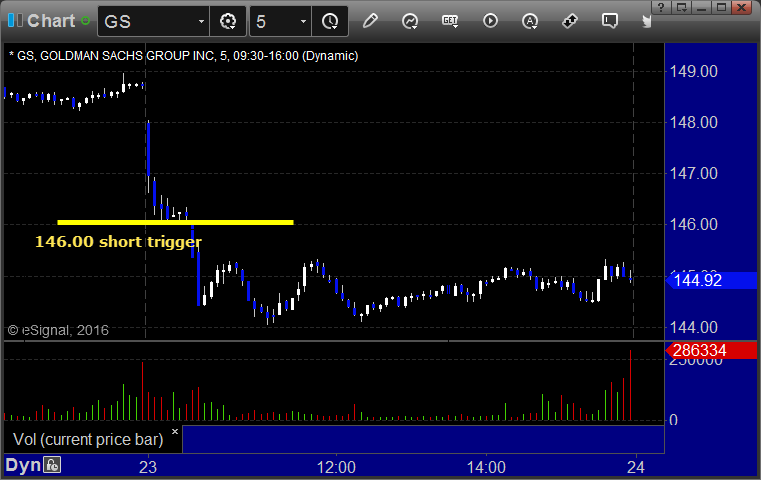The image size is (761, 480).
Task: Open the symbol settings gear menu
Action: (228, 21)
